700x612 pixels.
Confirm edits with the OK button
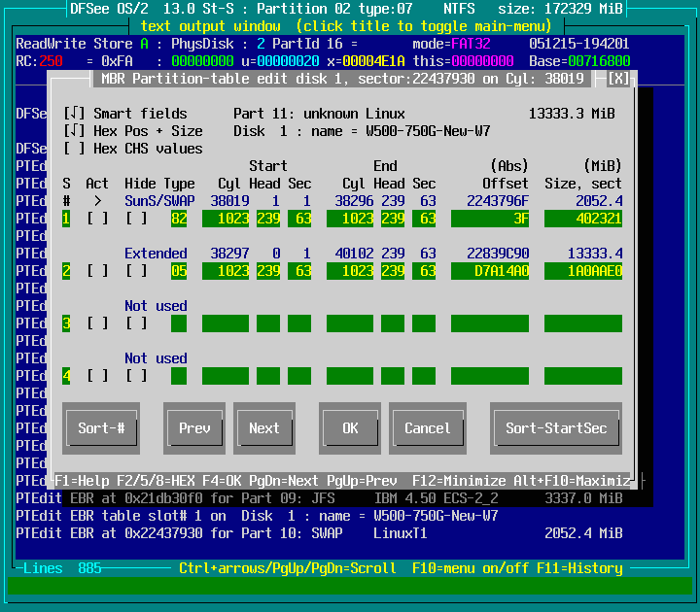pyautogui.click(x=350, y=427)
